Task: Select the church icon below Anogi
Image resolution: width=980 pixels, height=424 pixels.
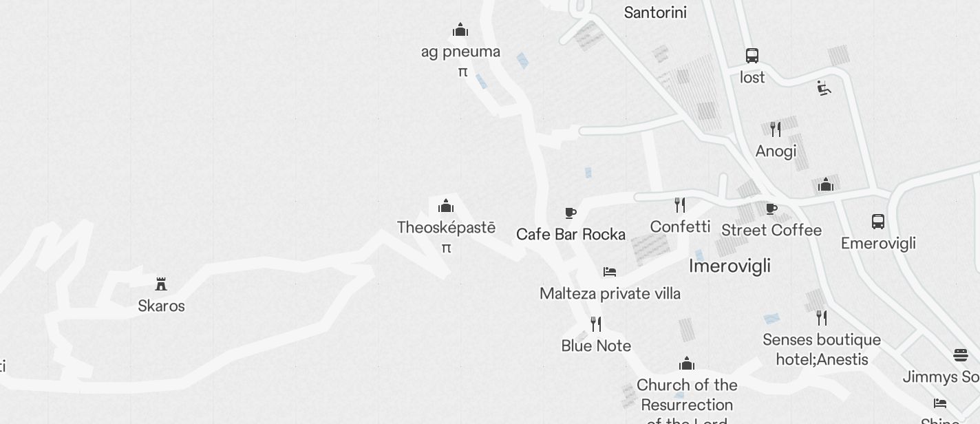Action: click(x=826, y=184)
